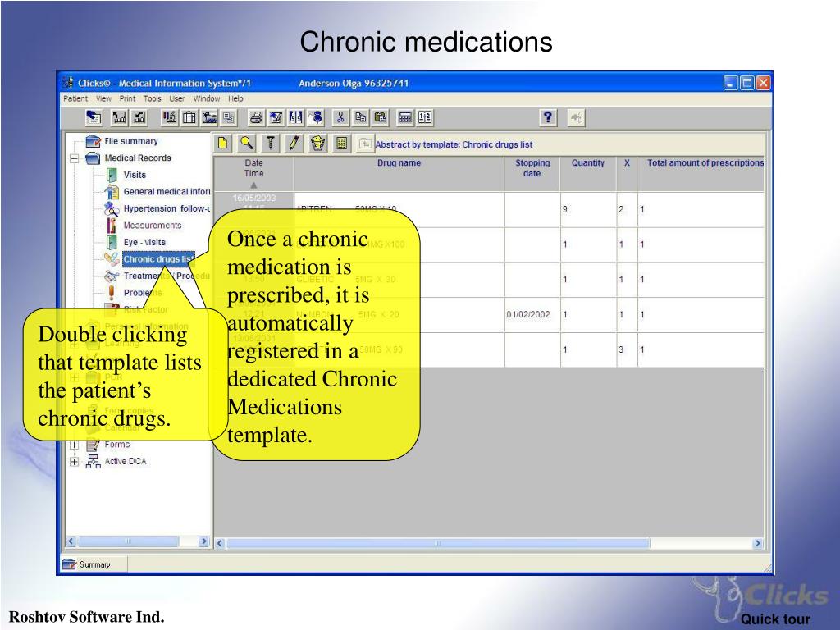Image resolution: width=840 pixels, height=630 pixels.
Task: Expand the Forms tree node
Action: pos(74,445)
